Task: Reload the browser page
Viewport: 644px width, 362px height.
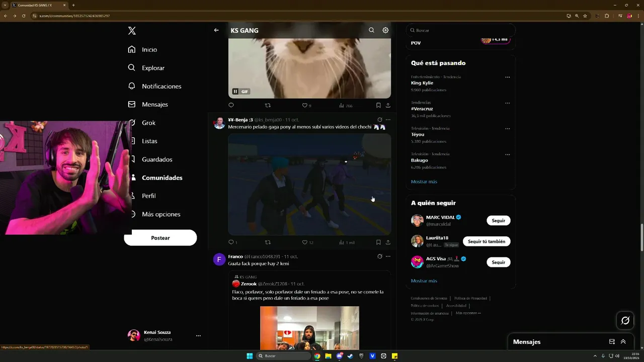Action: (23, 16)
